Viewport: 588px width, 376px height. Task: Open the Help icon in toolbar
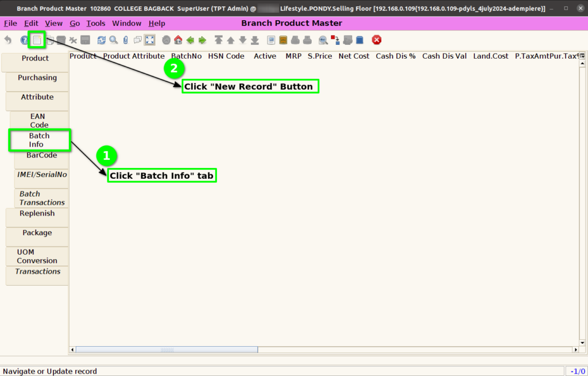(24, 40)
